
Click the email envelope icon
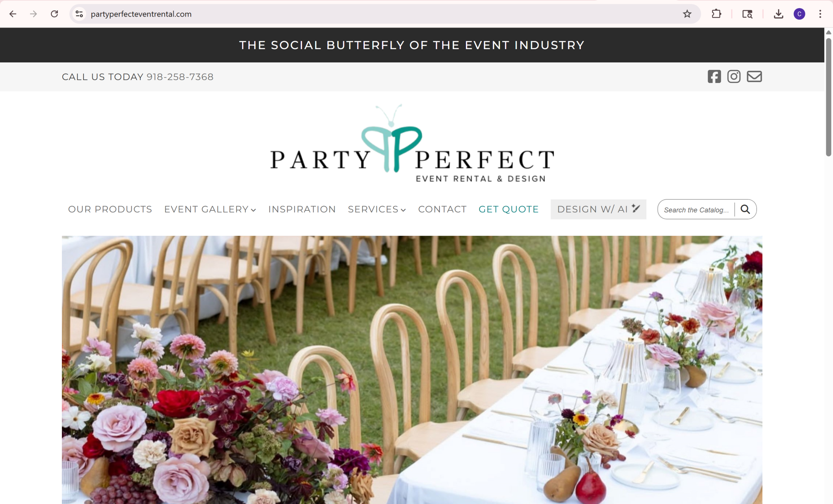[754, 77]
